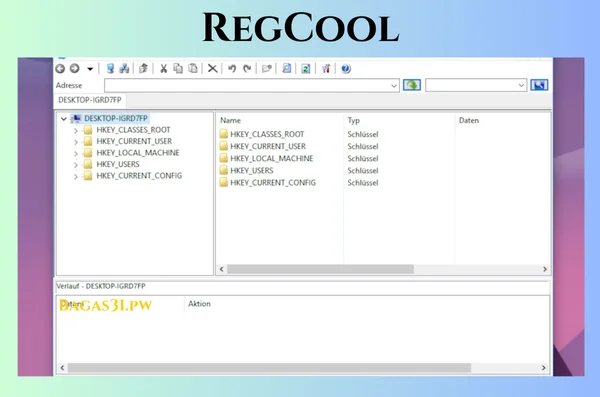Select HKEY_CLASSES_ROOT row in the list

[267, 134]
